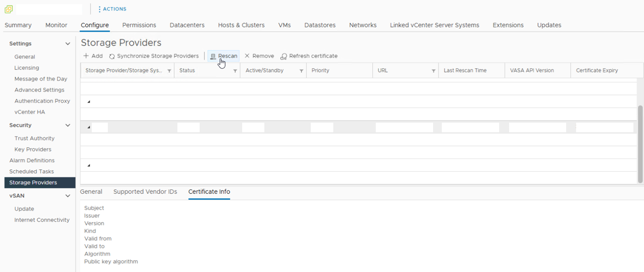
Task: Click the Rescan toolbar icon
Action: click(213, 56)
